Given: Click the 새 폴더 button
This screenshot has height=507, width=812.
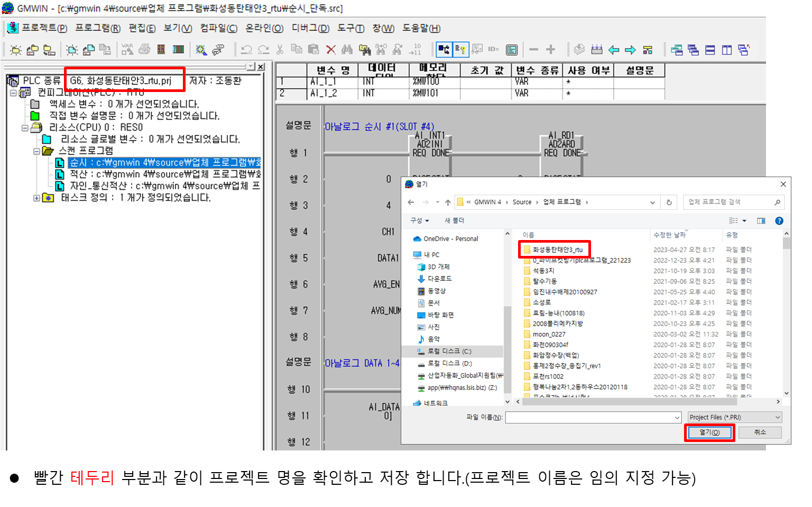Looking at the screenshot, I should [454, 220].
